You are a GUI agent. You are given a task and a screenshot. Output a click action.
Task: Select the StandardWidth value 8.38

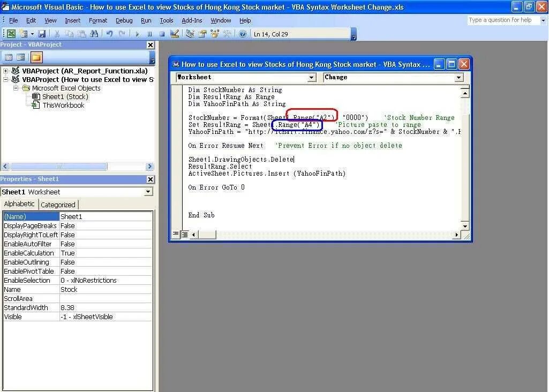pyautogui.click(x=106, y=307)
